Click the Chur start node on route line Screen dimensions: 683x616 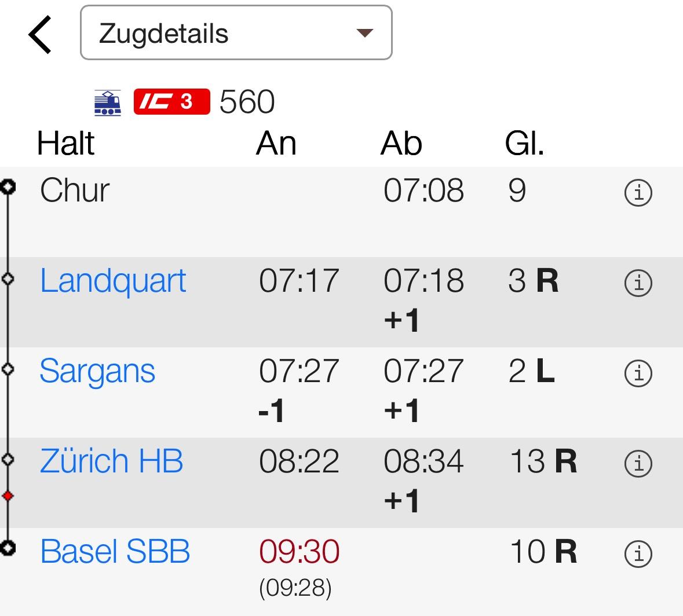pos(8,187)
